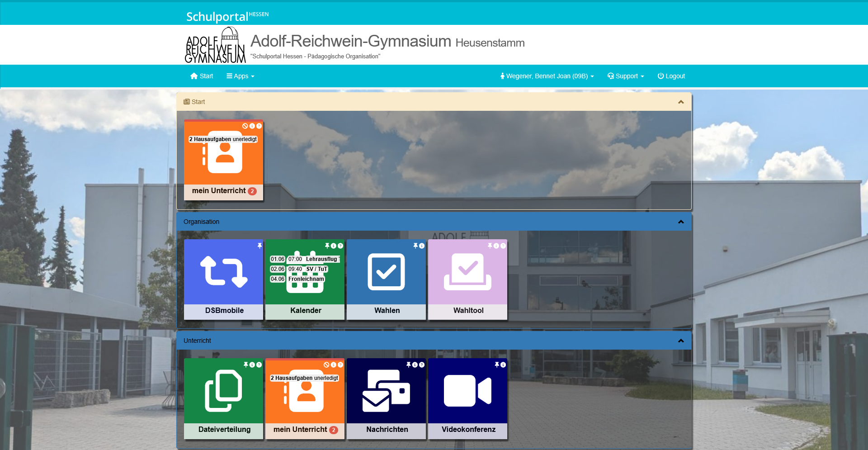868x450 pixels.
Task: Go to Start in navigation bar
Action: pos(202,76)
